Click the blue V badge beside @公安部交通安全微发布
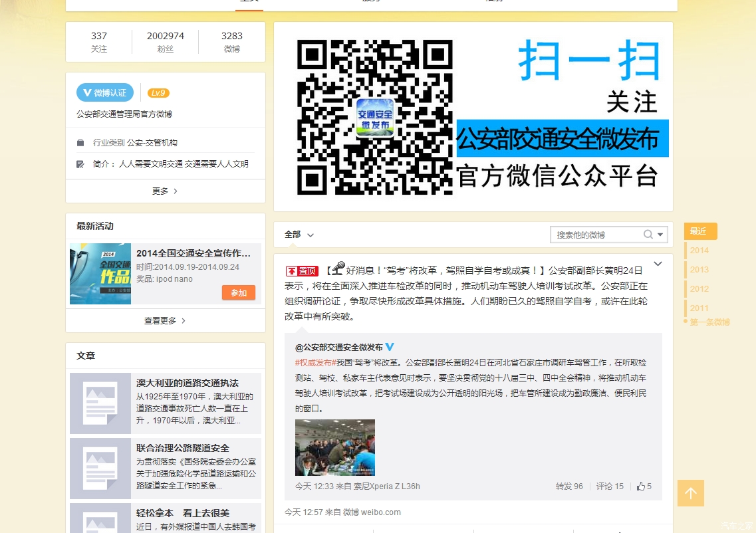 tap(390, 346)
